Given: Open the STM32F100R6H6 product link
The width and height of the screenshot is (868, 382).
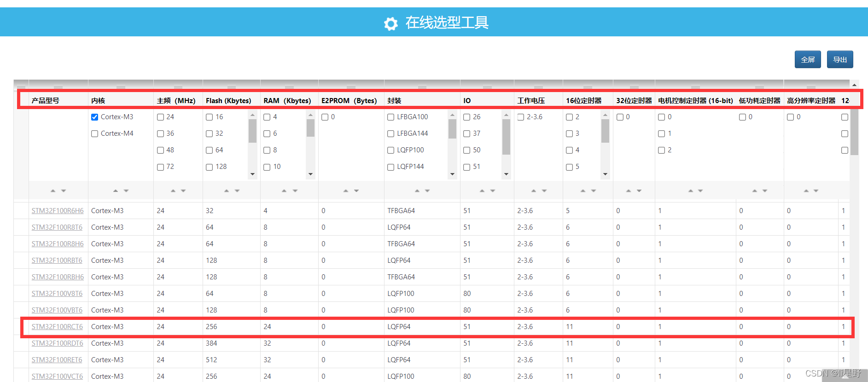Looking at the screenshot, I should 58,211.
